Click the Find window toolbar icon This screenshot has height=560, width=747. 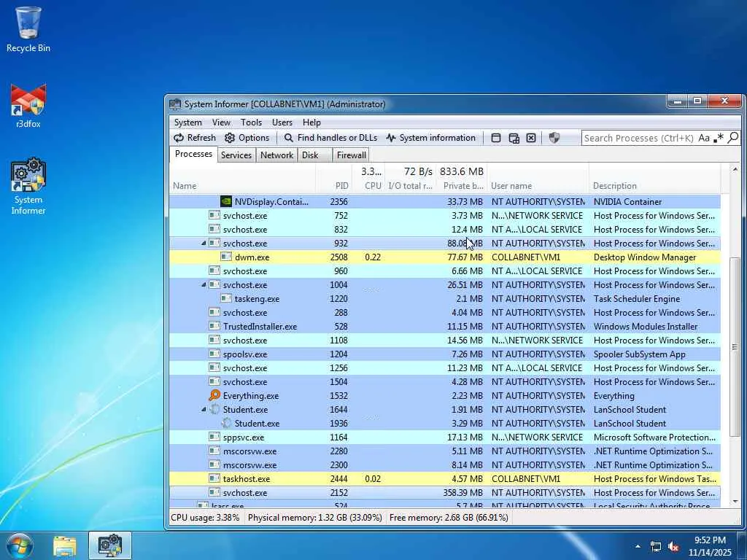click(496, 138)
